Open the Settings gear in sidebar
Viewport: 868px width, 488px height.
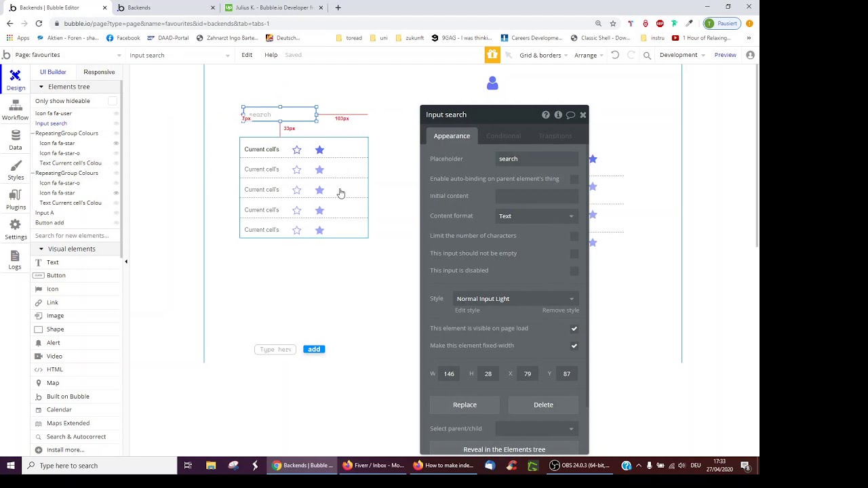(16, 230)
